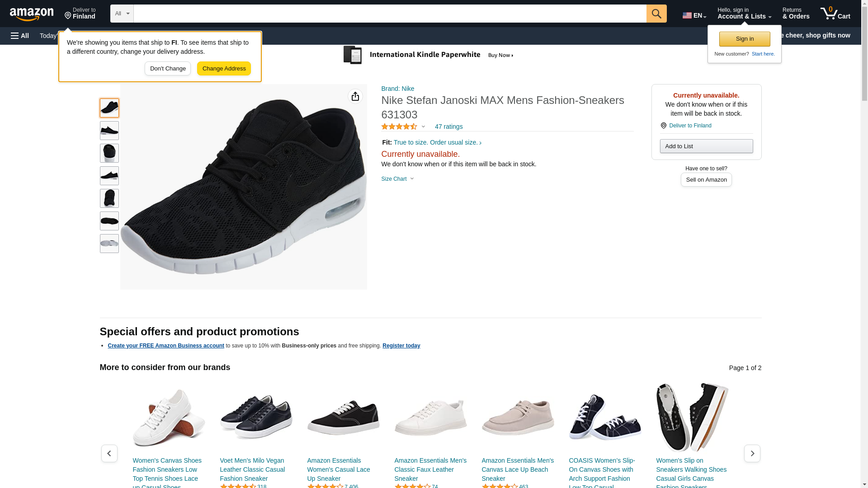
Task: Click the search magnifier button
Action: click(656, 14)
